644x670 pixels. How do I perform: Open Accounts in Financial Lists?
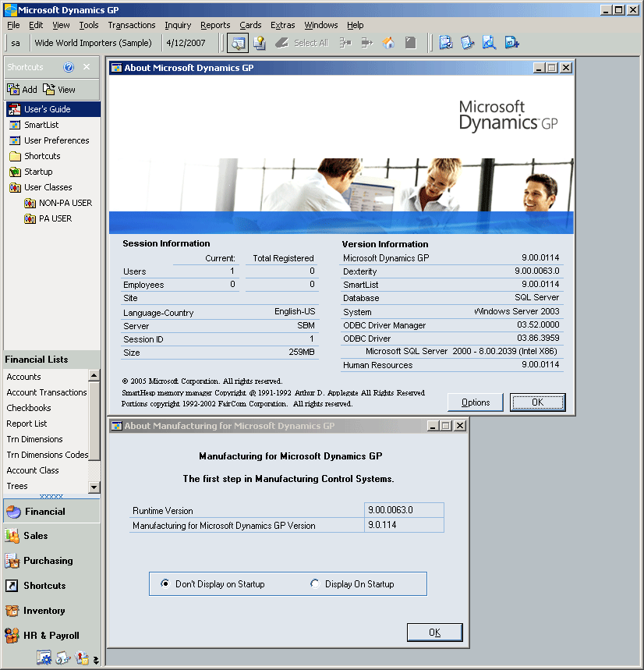pyautogui.click(x=24, y=377)
